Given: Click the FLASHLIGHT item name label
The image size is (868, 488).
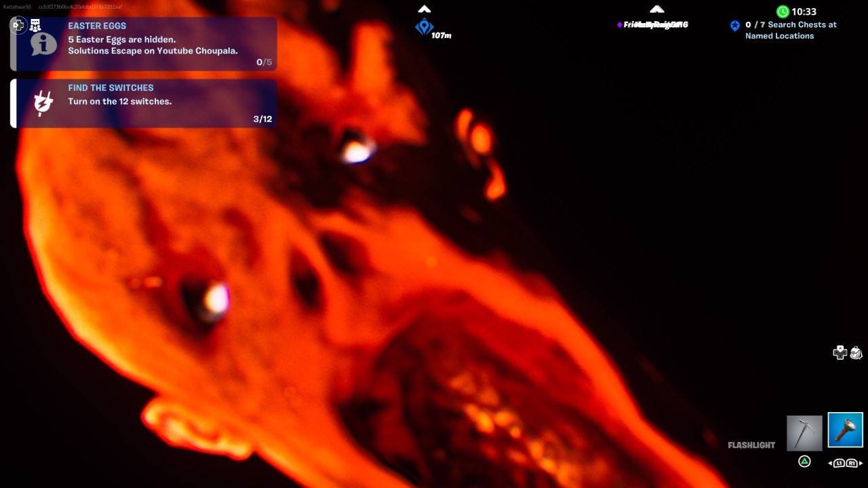Looking at the screenshot, I should [751, 445].
